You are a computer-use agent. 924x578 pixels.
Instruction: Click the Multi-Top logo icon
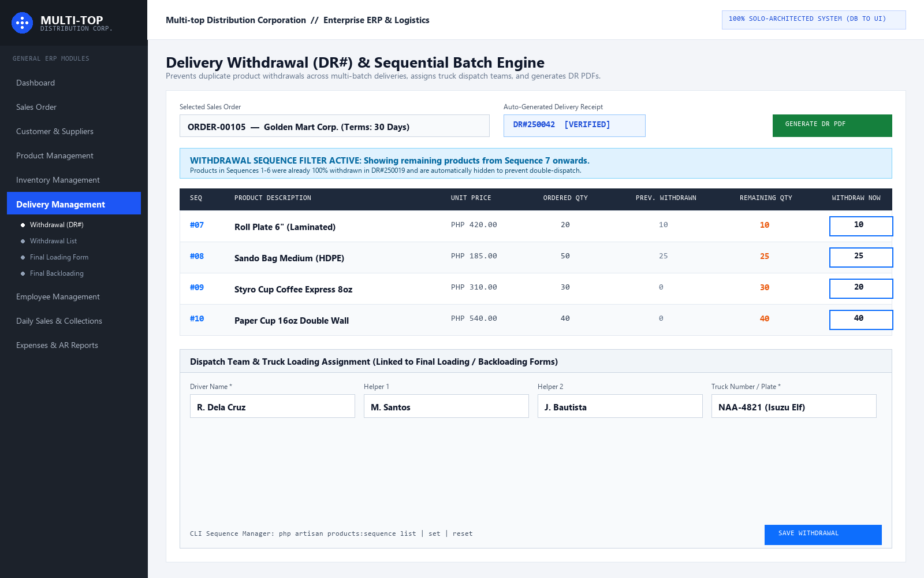[22, 23]
